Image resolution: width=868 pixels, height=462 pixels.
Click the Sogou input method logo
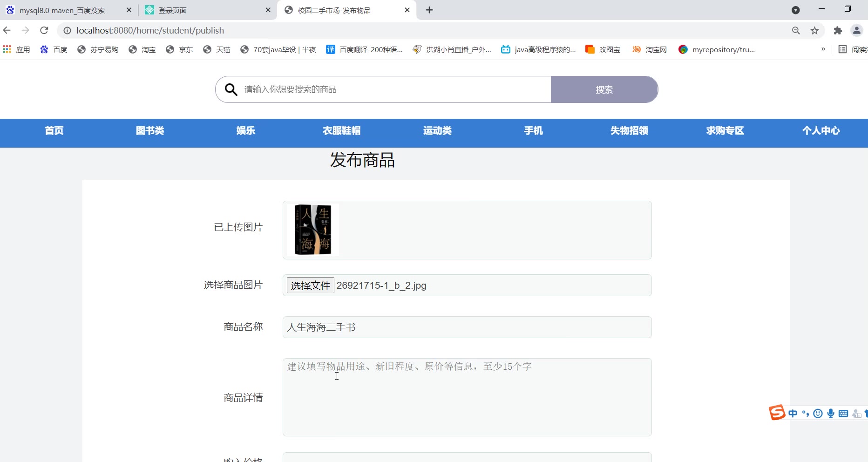click(x=777, y=413)
